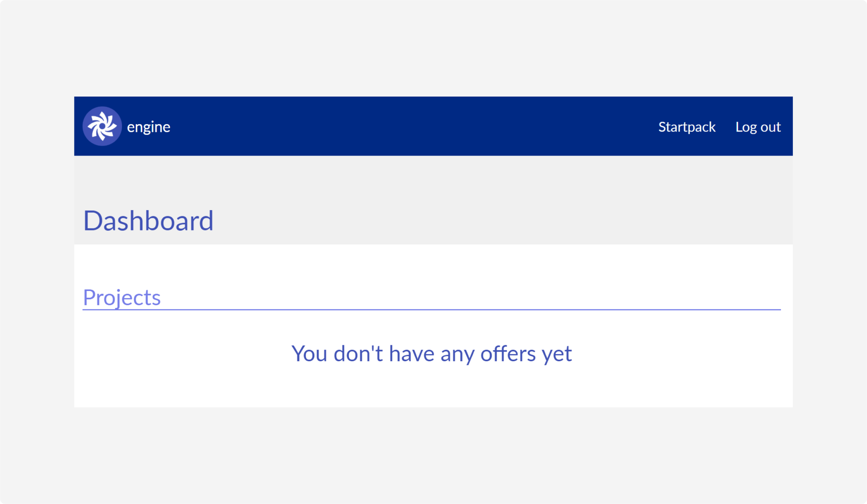Sign out with the Log out button
This screenshot has height=504, width=867.
pyautogui.click(x=758, y=127)
